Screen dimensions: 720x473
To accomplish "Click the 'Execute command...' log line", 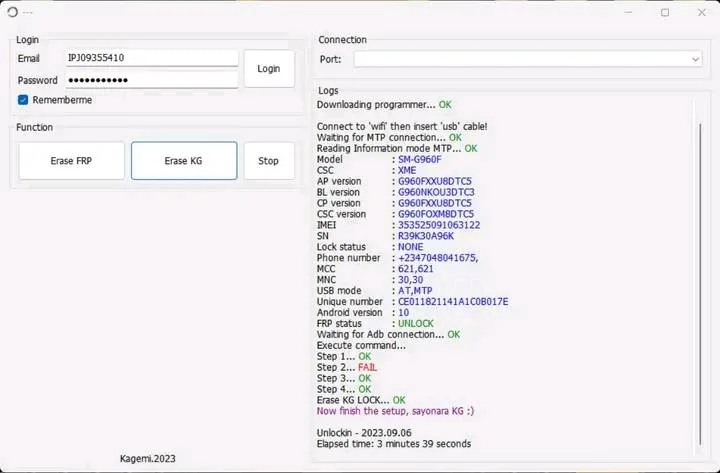I will [x=361, y=345].
